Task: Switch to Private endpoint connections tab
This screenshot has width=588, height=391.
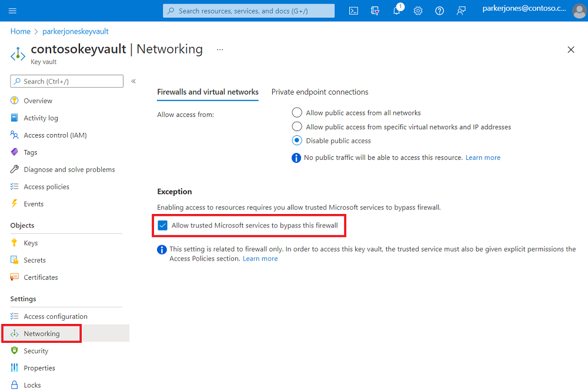Action: coord(319,92)
